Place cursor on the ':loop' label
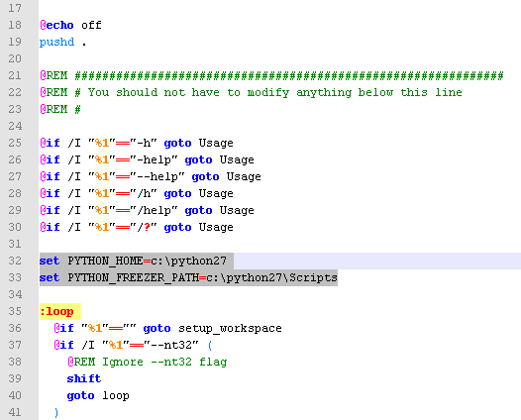Image resolution: width=521 pixels, height=420 pixels. [x=56, y=312]
